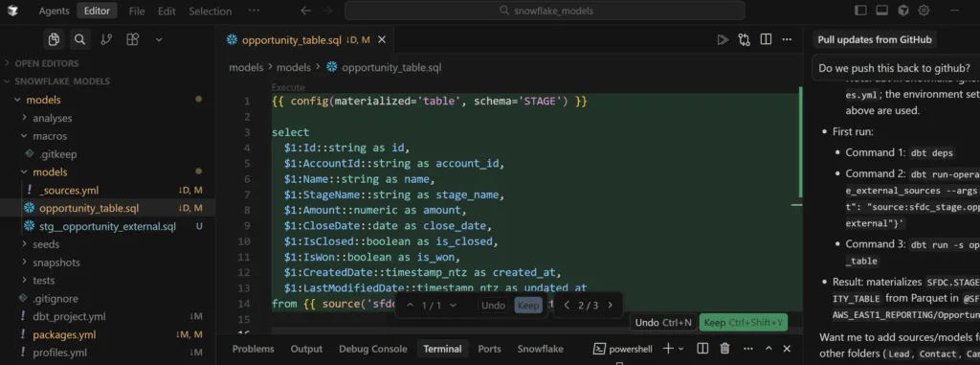This screenshot has height=365, width=980.
Task: Open the Ports panel tab
Action: click(489, 349)
